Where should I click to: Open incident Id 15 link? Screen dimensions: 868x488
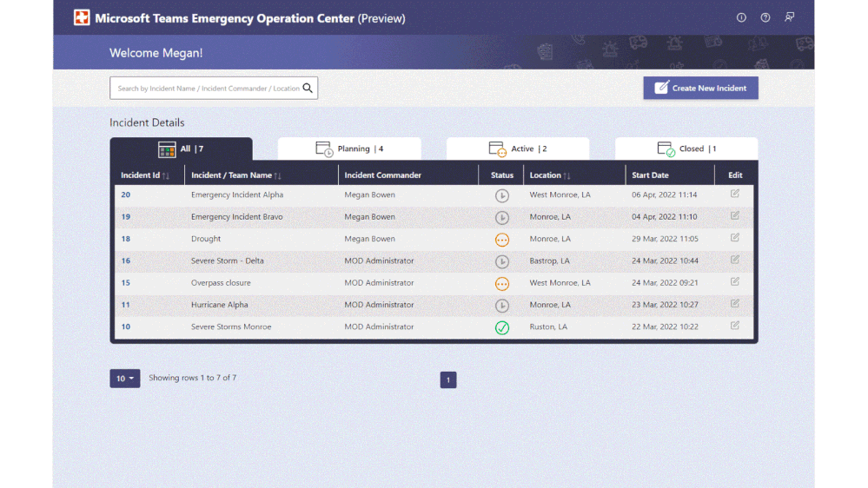126,283
